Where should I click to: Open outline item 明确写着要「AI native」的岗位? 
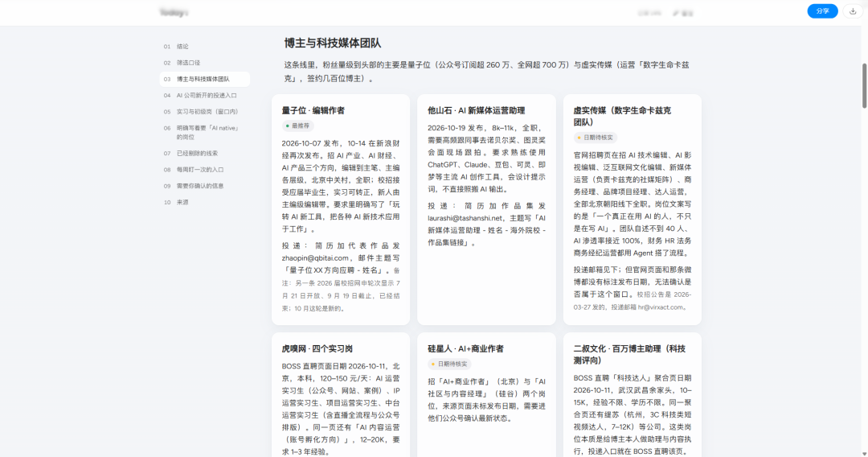204,133
